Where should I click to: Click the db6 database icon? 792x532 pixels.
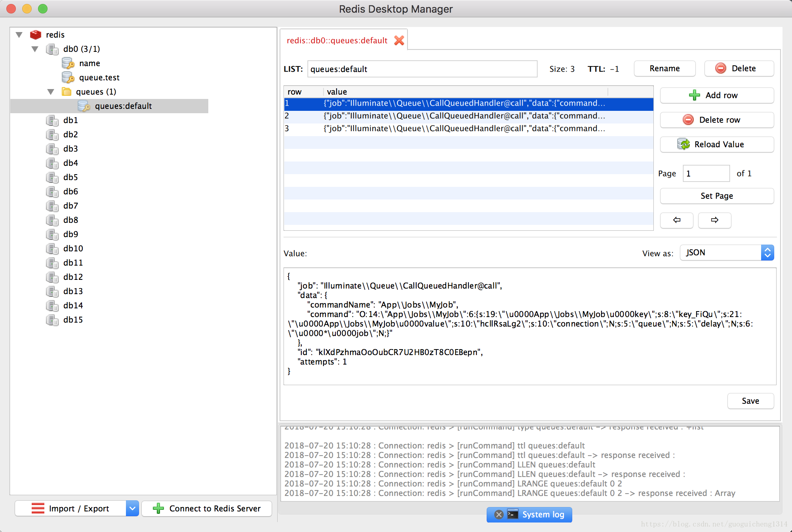(52, 192)
